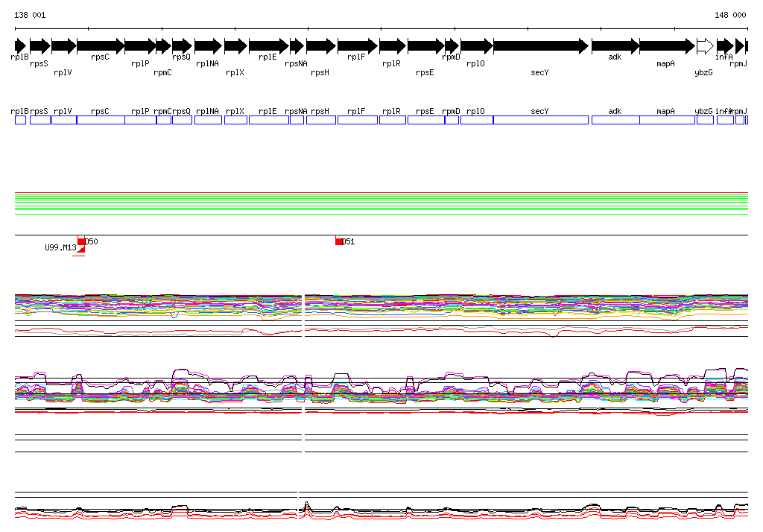The image size is (763, 532).
Task: Click the black rplX gene arrow
Action: (x=236, y=46)
